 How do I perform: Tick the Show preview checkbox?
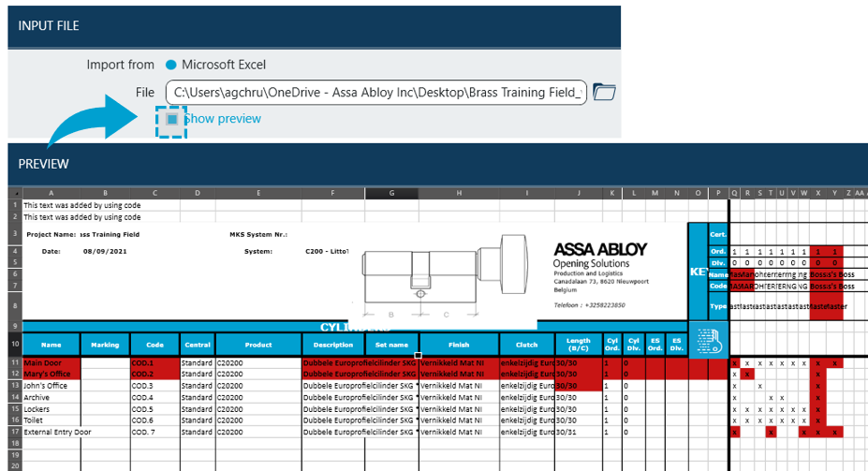[172, 119]
